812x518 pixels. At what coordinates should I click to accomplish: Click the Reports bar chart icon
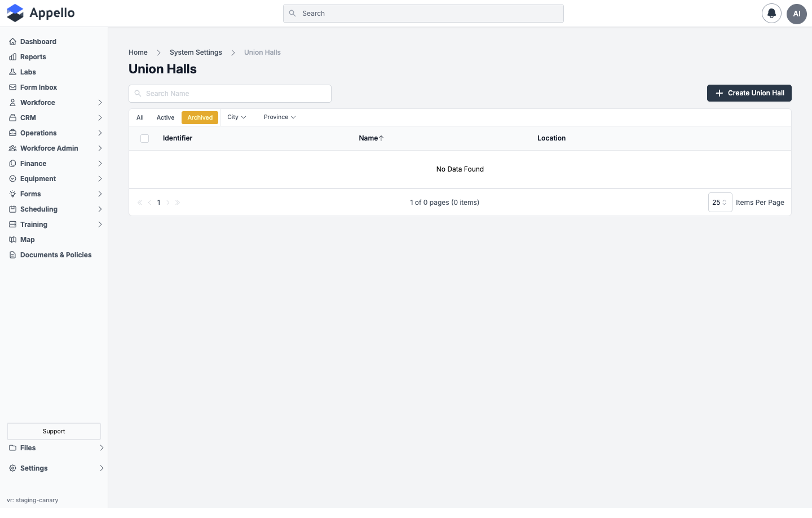click(x=12, y=57)
